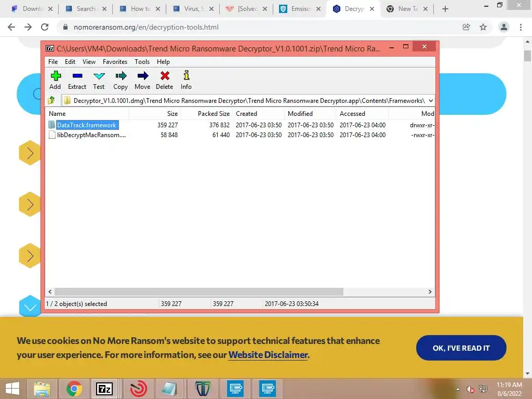Click 7-Zip icon in taskbar
The width and height of the screenshot is (532, 399).
tap(104, 389)
